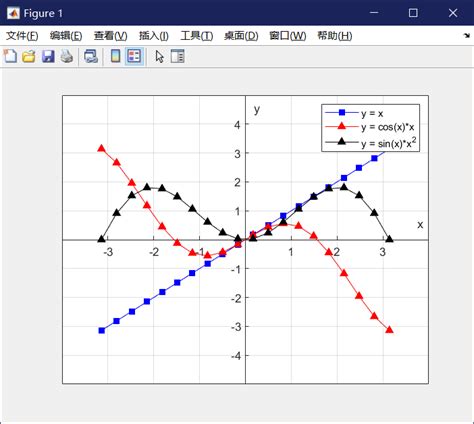Open the 查看(V) menu
The image size is (474, 424).
click(x=111, y=36)
